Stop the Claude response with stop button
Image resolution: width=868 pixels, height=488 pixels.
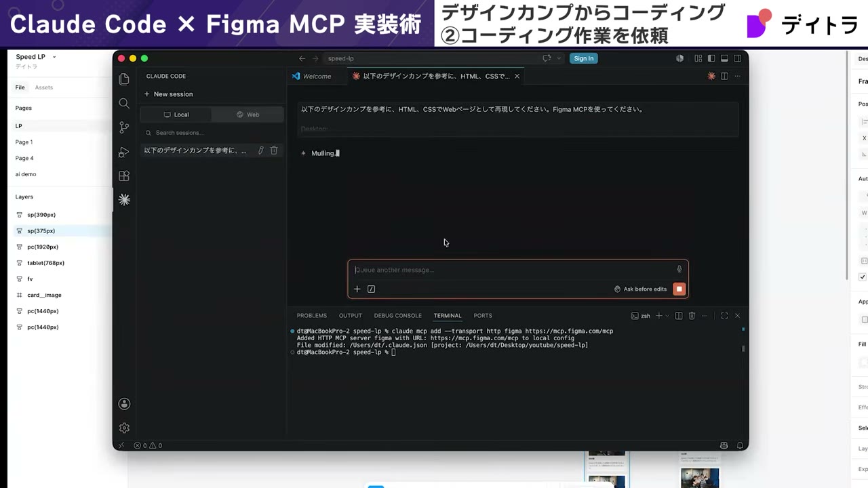tap(679, 289)
